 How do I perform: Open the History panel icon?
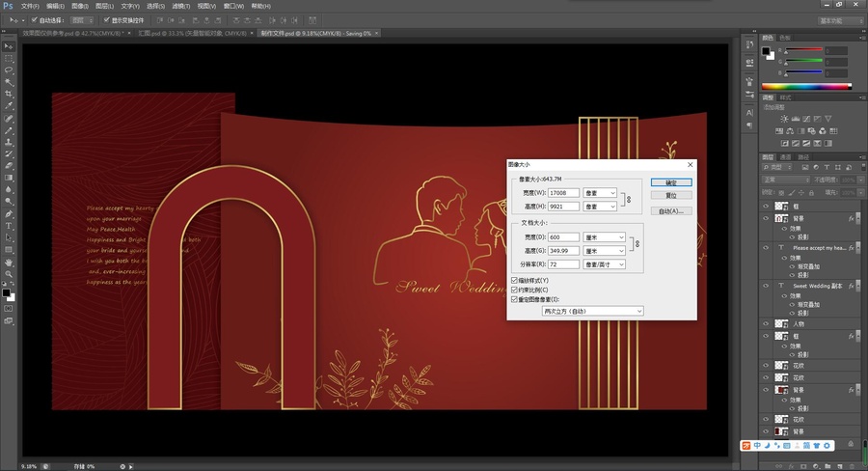tap(749, 44)
